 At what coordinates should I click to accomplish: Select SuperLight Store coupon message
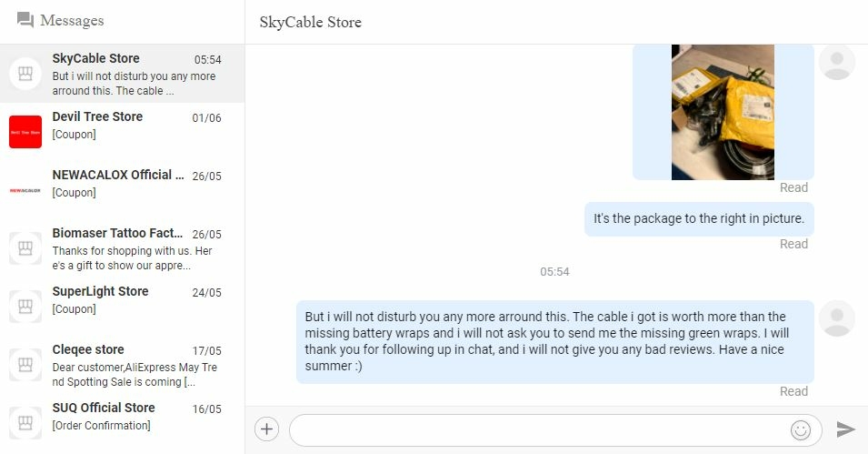123,307
